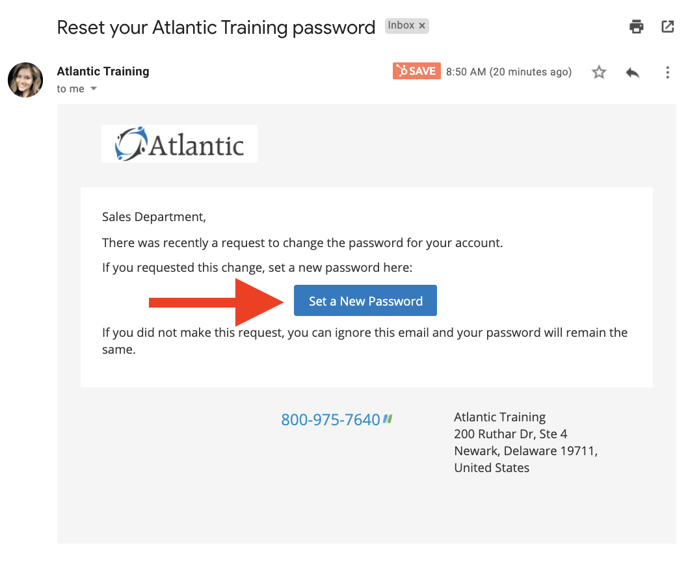The height and width of the screenshot is (567, 688).
Task: Click the HubSpot sprocket icon in SAVE
Action: pos(401,71)
